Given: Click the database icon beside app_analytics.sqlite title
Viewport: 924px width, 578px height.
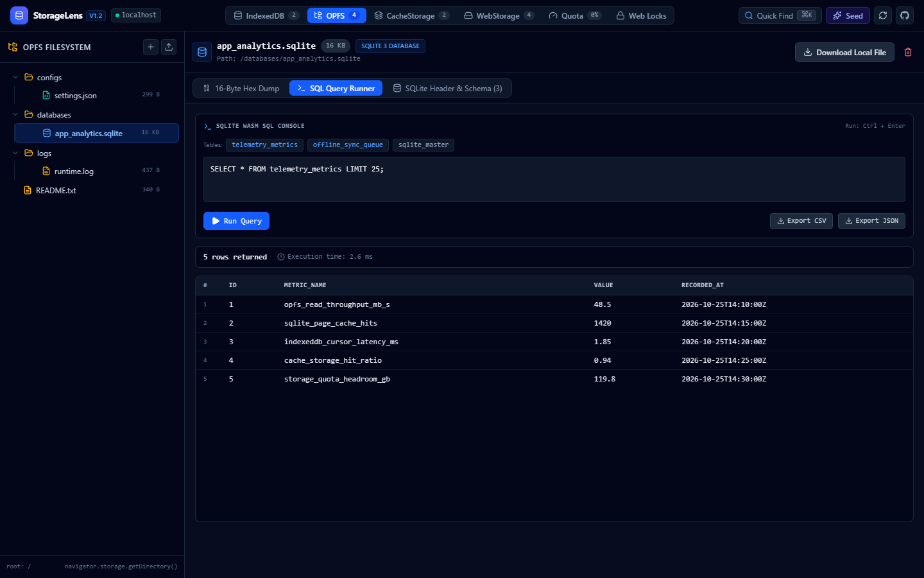Looking at the screenshot, I should tap(202, 52).
